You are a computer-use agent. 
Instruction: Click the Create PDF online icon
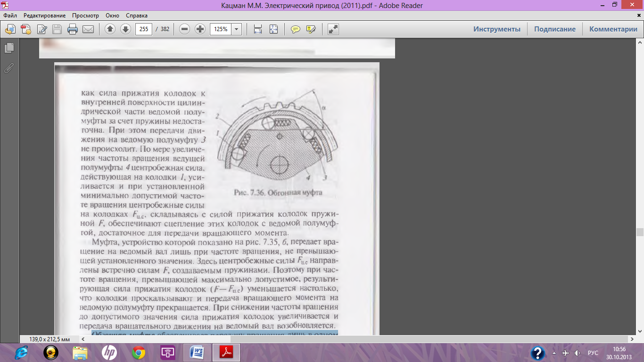[26, 29]
